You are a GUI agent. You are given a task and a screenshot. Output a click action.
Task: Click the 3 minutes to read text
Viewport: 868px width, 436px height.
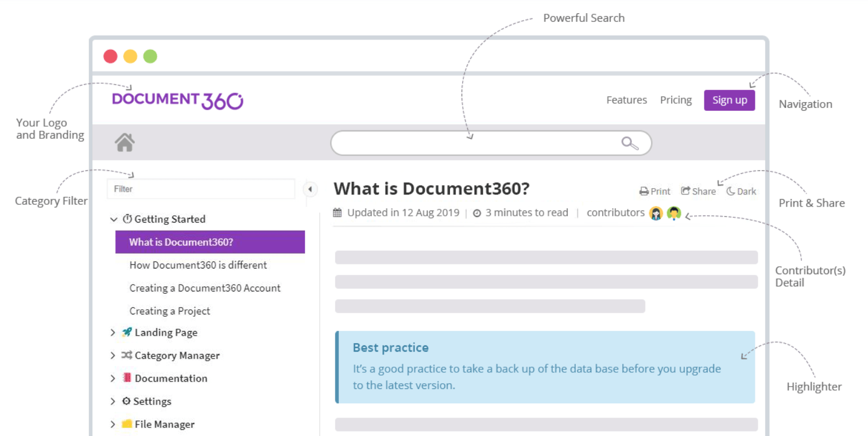(x=527, y=212)
